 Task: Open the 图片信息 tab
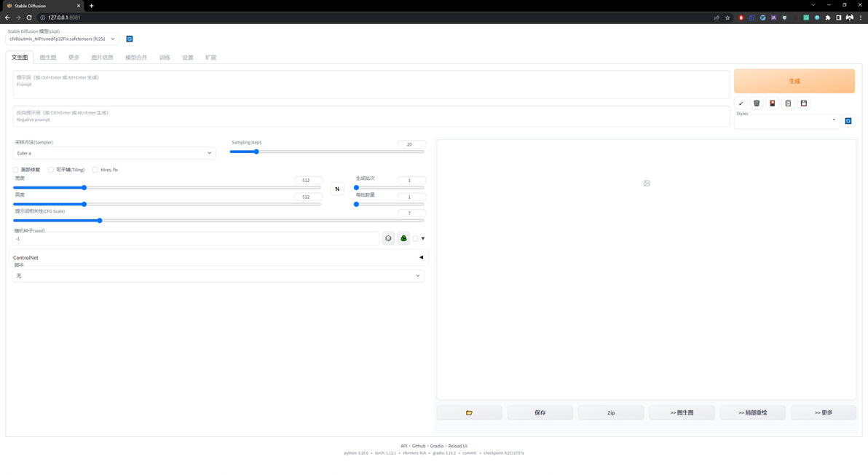[x=103, y=58]
